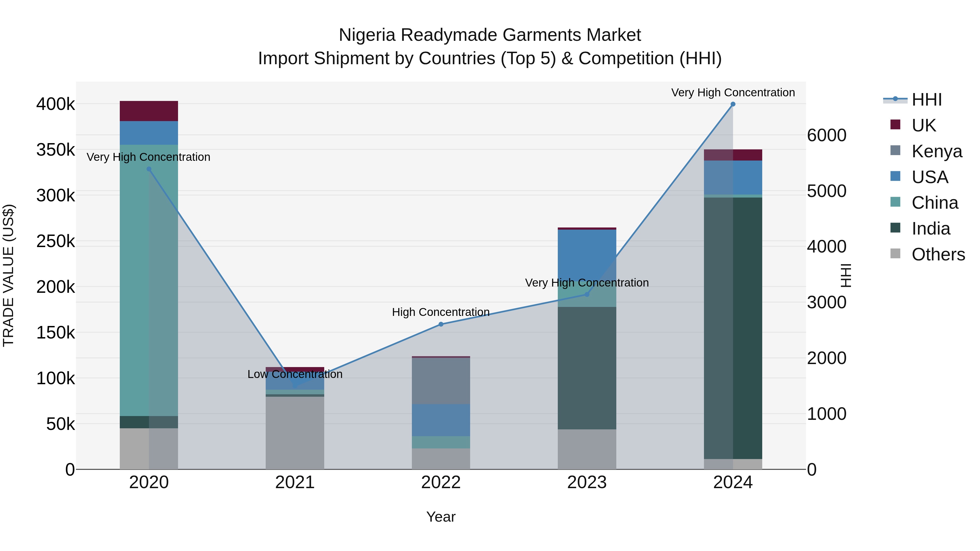Click the India segment of the 2024 bar

[733, 328]
